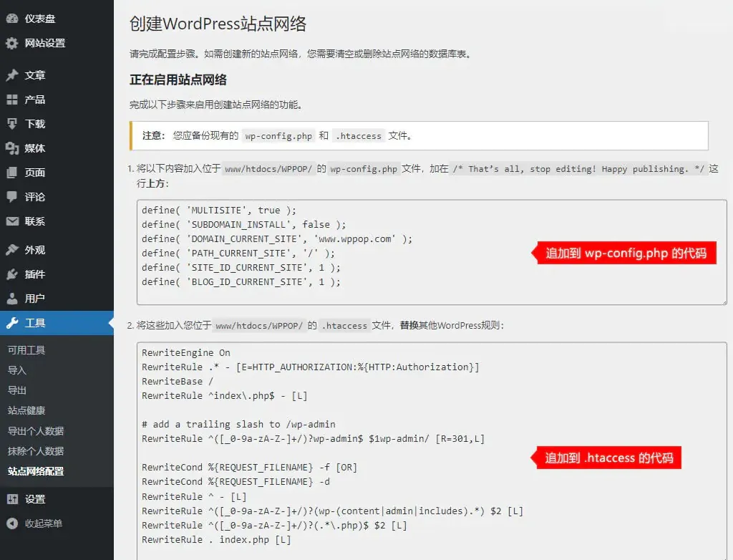This screenshot has height=560, width=733.
Task: Click the 下载 download icon
Action: click(11, 124)
